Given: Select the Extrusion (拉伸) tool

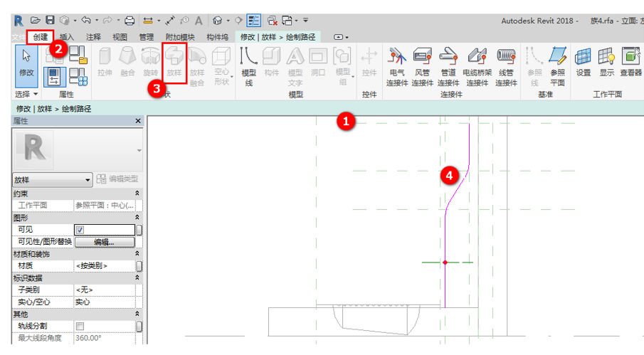Looking at the screenshot, I should click(105, 62).
